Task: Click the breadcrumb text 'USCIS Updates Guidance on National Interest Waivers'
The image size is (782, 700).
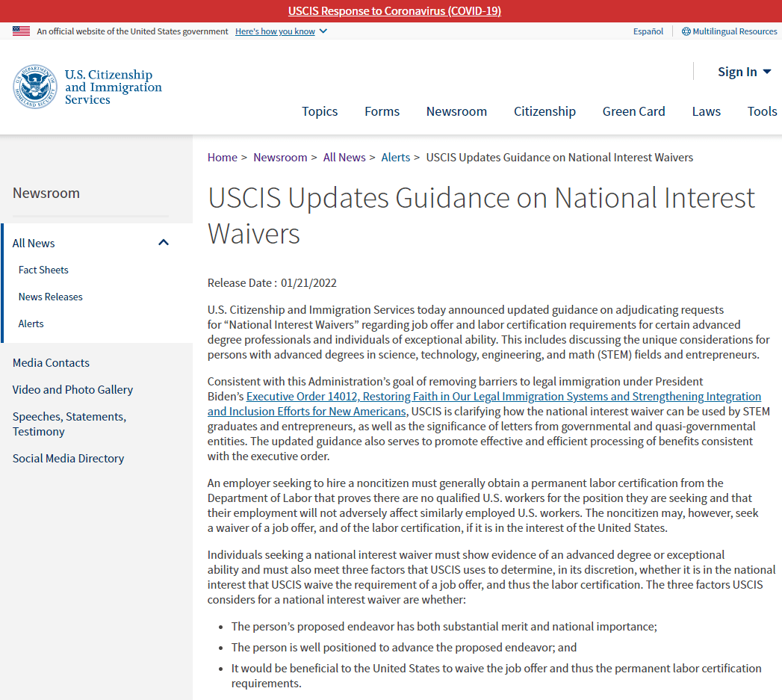Action: pos(559,157)
